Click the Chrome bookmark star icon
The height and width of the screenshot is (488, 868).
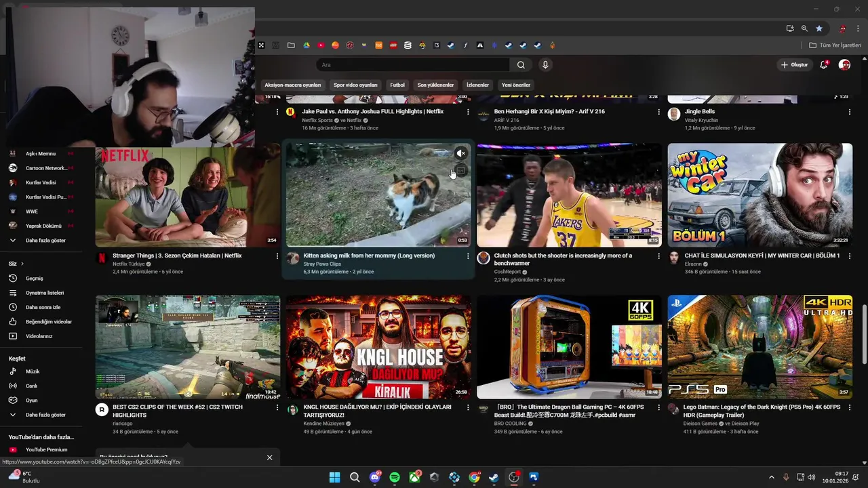click(819, 28)
